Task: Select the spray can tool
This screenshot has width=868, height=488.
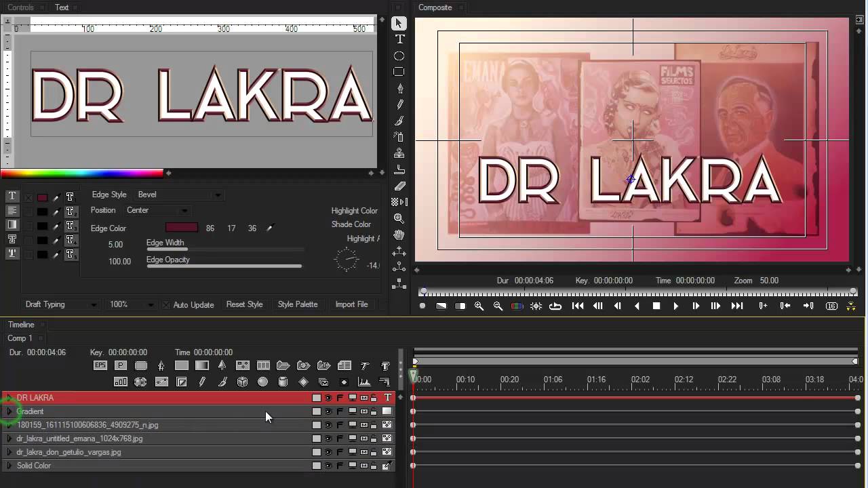Action: 399,137
